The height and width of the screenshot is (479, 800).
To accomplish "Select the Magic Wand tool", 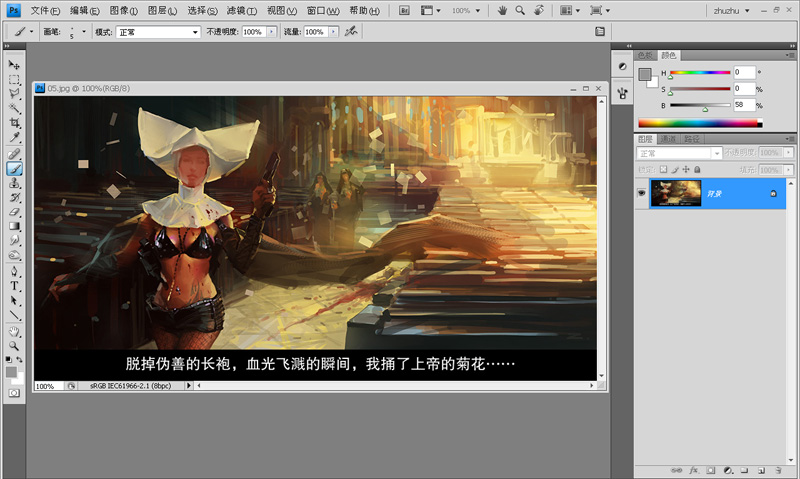I will point(14,108).
